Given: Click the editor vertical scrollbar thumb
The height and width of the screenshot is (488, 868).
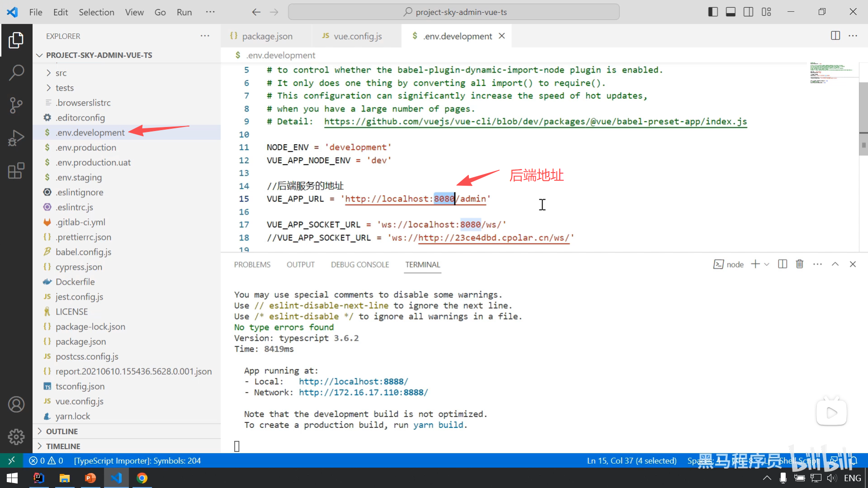Looking at the screenshot, I should (863, 118).
